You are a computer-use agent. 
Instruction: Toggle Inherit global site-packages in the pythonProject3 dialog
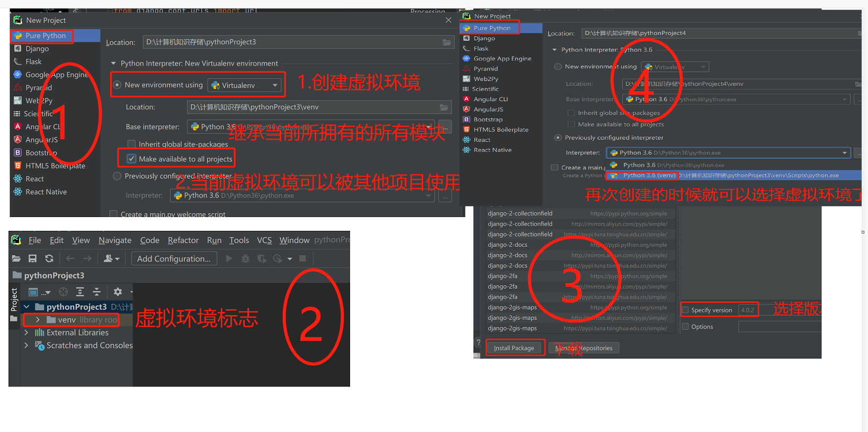click(132, 144)
